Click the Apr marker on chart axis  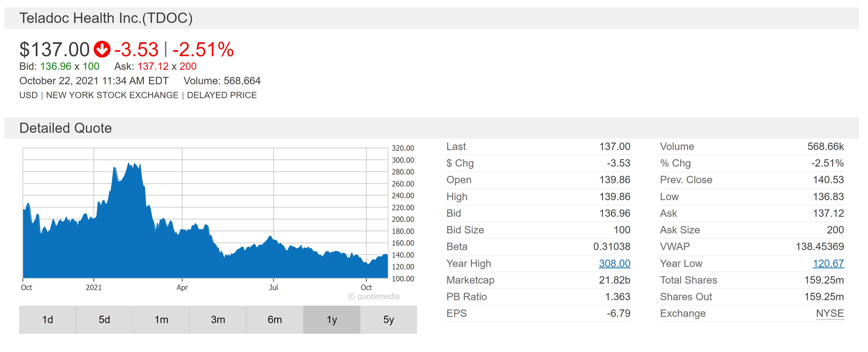(182, 287)
